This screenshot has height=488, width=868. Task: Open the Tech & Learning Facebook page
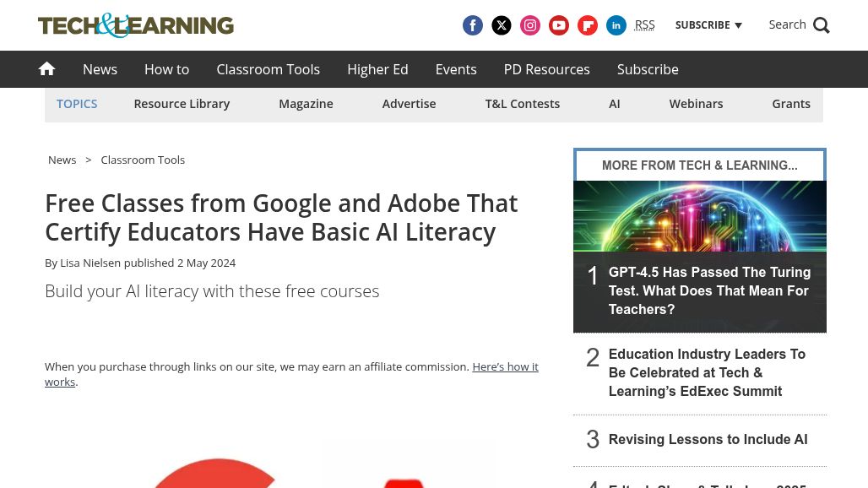pos(473,25)
